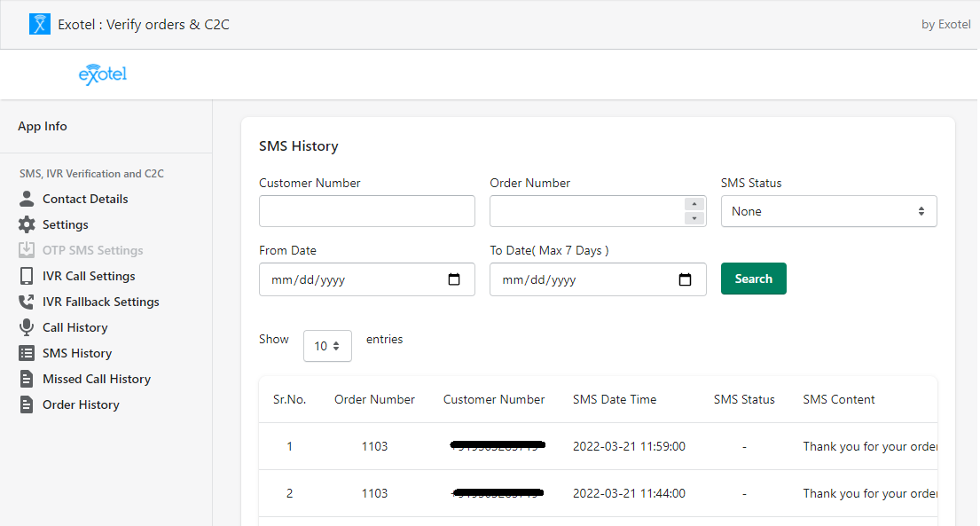Navigate to SMS History in sidebar

(77, 353)
